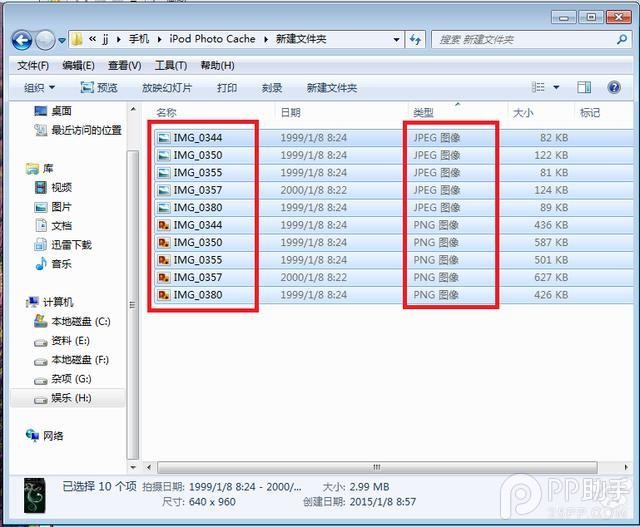
Task: Click navigation pane scroll down arrow
Action: (x=133, y=467)
